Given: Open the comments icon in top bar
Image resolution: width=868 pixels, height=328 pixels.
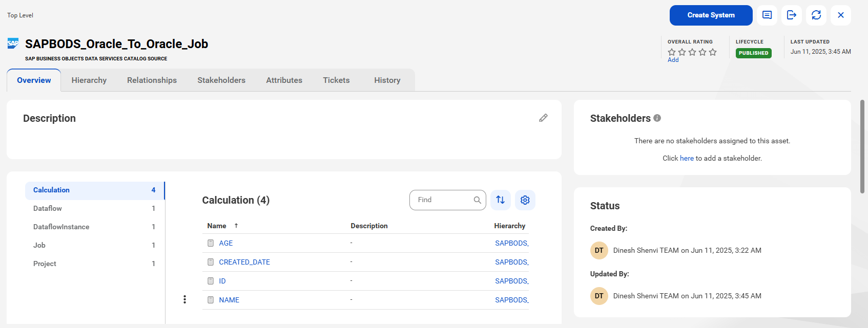Looking at the screenshot, I should [x=767, y=15].
